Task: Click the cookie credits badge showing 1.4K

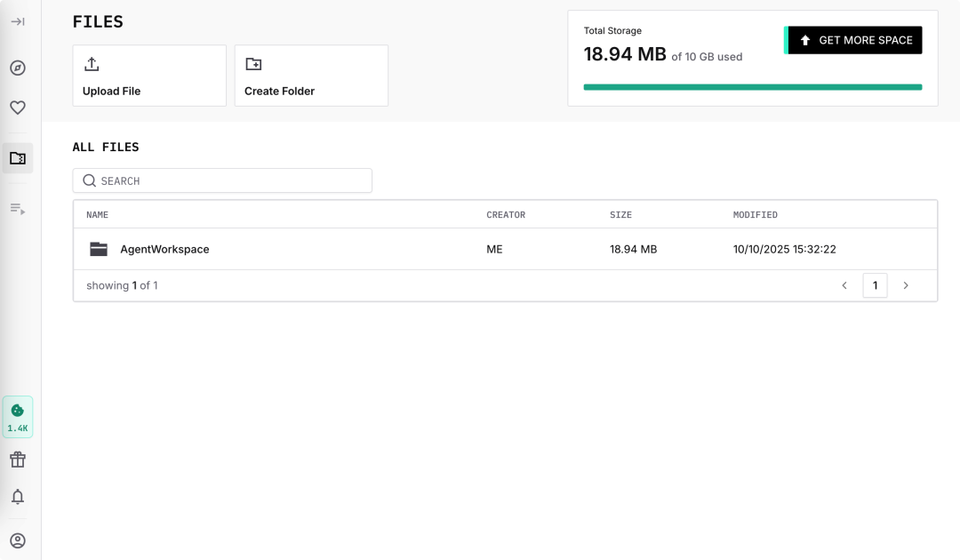Action: point(18,417)
